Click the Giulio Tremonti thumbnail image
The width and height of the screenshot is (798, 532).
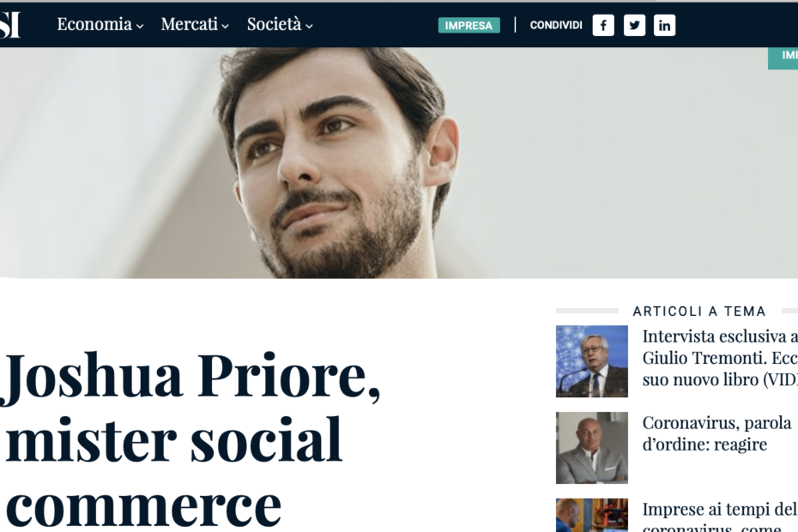(x=592, y=361)
